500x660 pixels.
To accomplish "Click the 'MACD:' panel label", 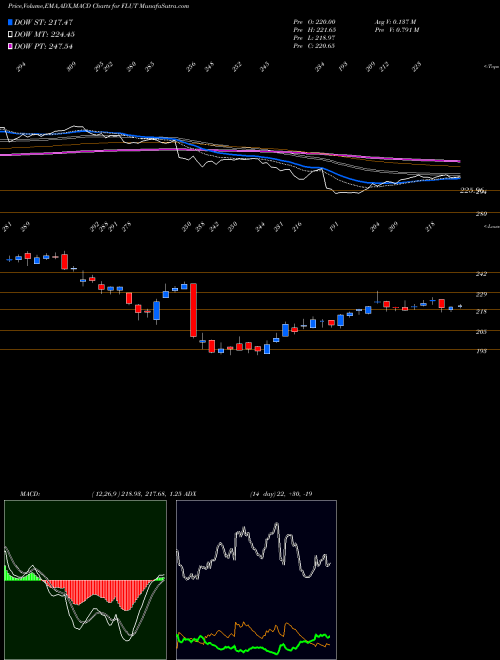I will point(29,494).
